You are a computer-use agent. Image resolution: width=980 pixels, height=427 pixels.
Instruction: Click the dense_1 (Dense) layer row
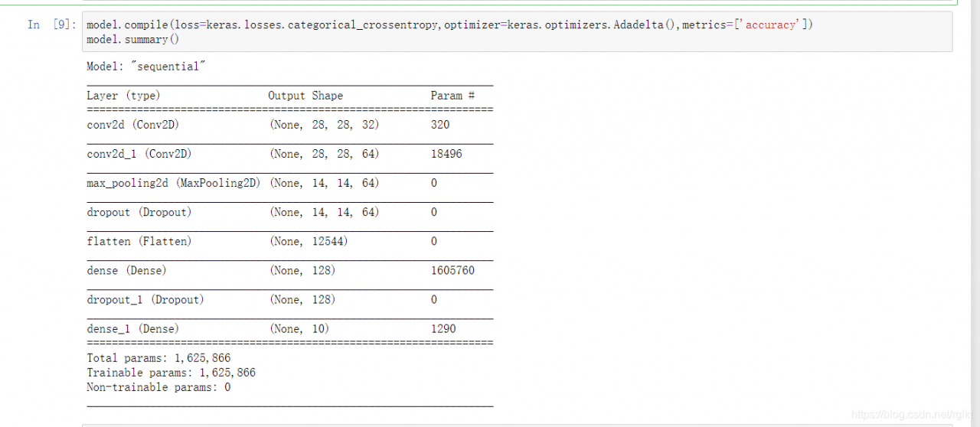[x=290, y=328]
